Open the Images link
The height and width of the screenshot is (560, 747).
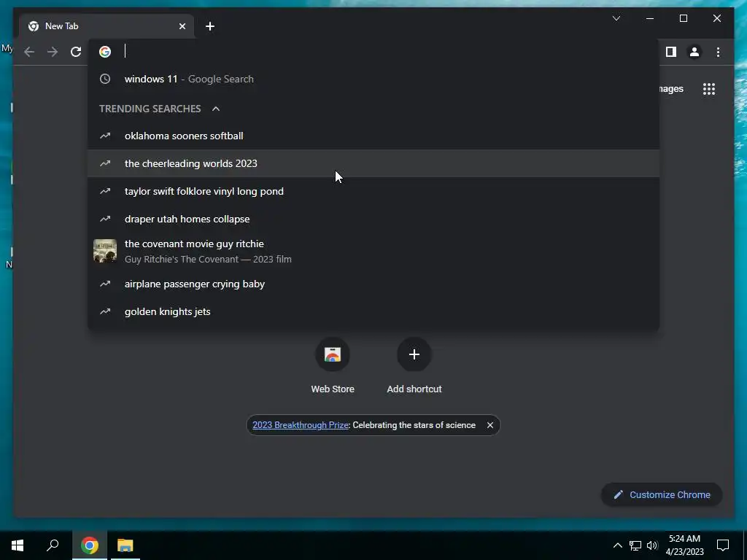671,89
